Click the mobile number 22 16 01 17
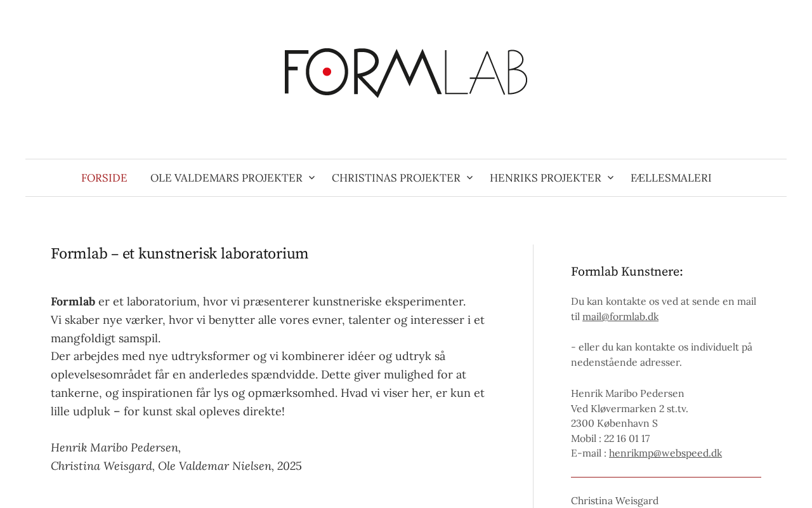 (626, 438)
